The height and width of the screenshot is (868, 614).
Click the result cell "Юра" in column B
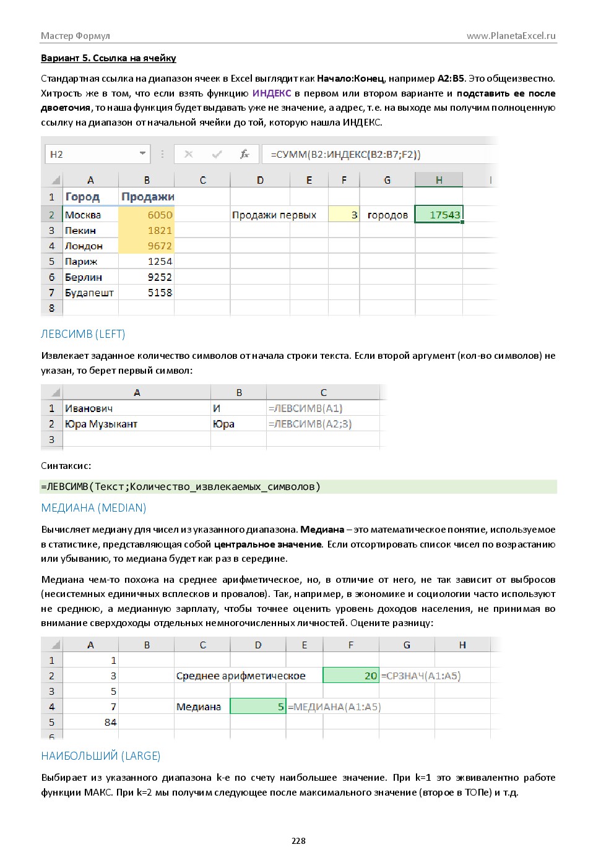click(238, 424)
